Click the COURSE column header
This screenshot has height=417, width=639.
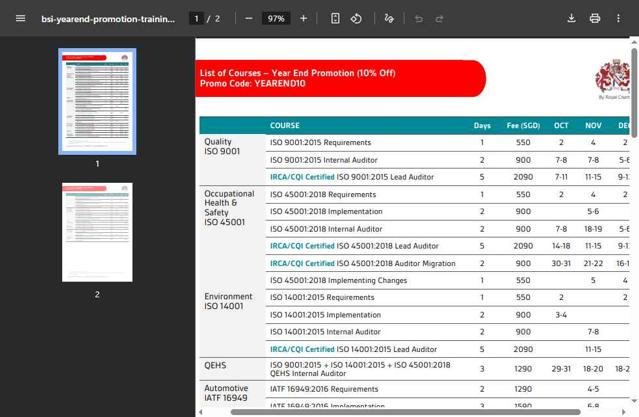(x=284, y=126)
